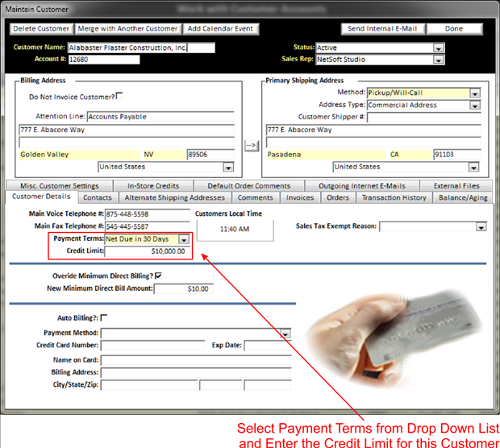The height and width of the screenshot is (448, 500).
Task: Open the Address Type dropdown
Action: click(475, 105)
